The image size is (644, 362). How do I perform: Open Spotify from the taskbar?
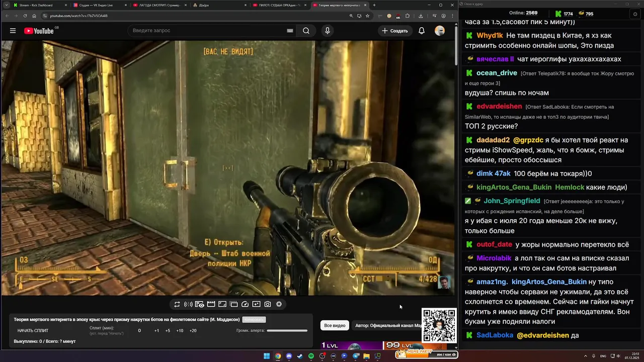pyautogui.click(x=311, y=356)
